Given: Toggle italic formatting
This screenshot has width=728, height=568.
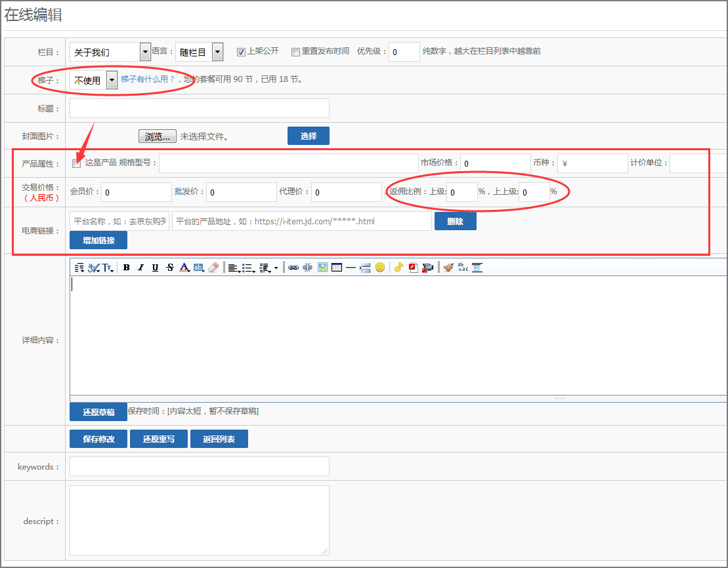Looking at the screenshot, I should [140, 268].
